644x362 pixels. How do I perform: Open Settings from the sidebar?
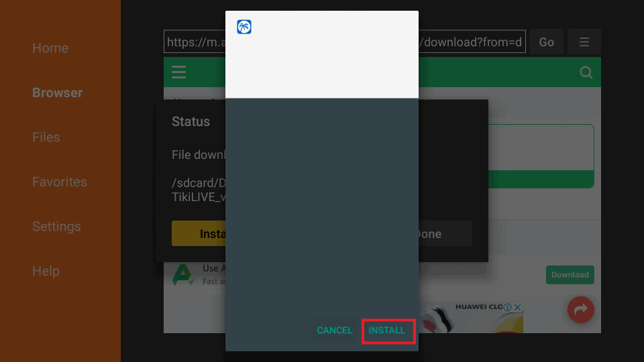click(56, 227)
